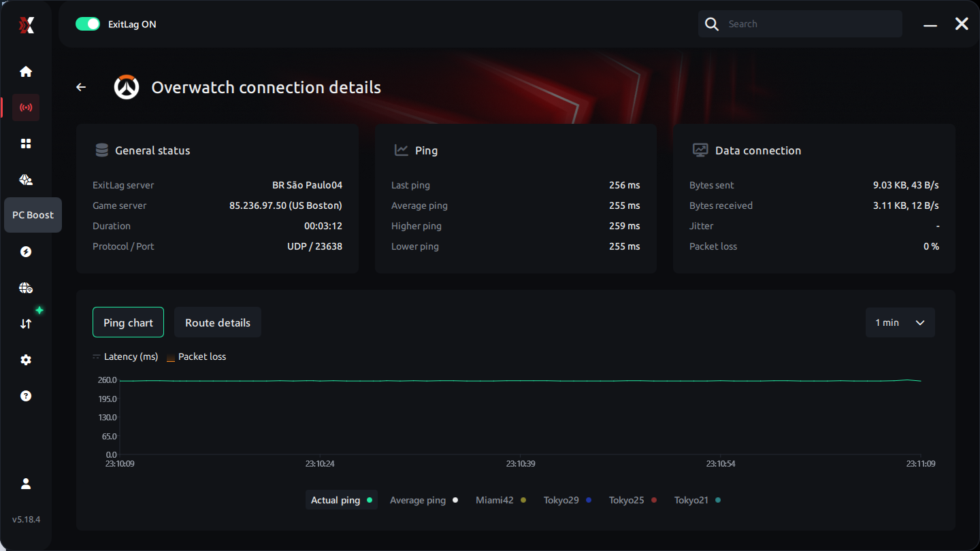Click the PC Boost sidebar button
The width and height of the screenshot is (980, 551).
pyautogui.click(x=33, y=215)
